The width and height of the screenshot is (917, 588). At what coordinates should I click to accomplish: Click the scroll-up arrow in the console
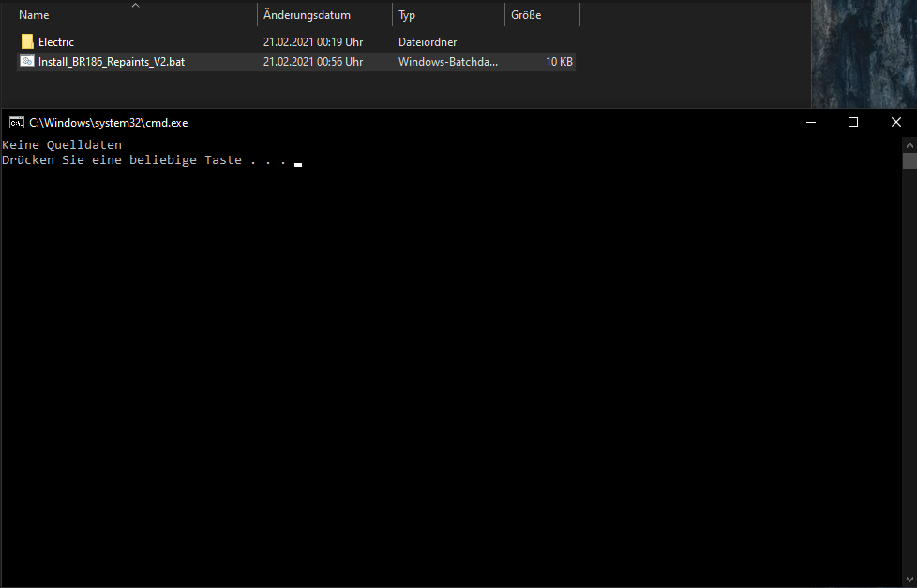click(909, 144)
